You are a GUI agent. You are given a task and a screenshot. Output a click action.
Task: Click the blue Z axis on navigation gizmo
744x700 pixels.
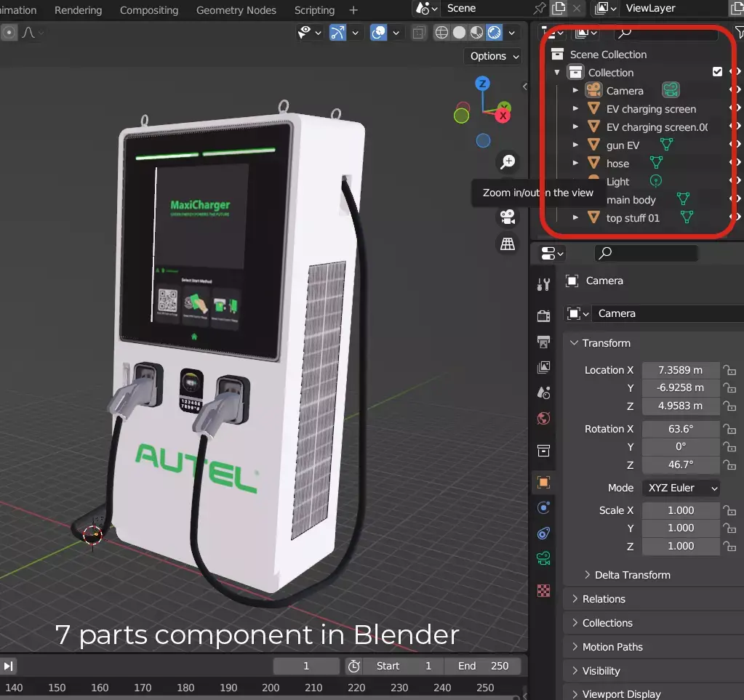pyautogui.click(x=483, y=84)
